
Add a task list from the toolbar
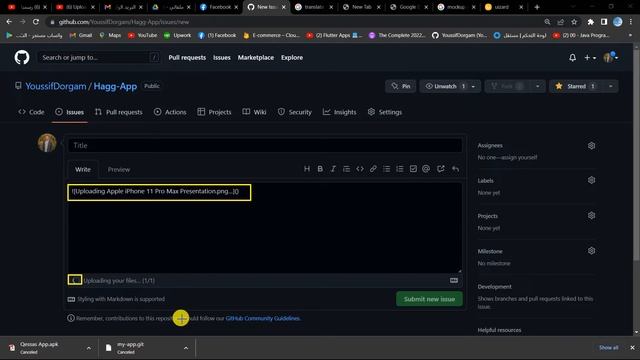point(413,169)
